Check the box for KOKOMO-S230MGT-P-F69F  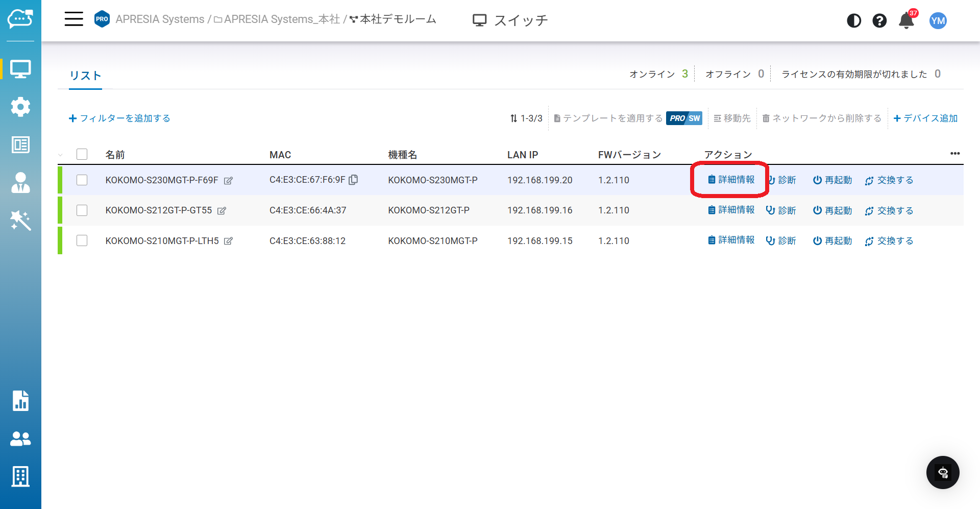tap(82, 180)
